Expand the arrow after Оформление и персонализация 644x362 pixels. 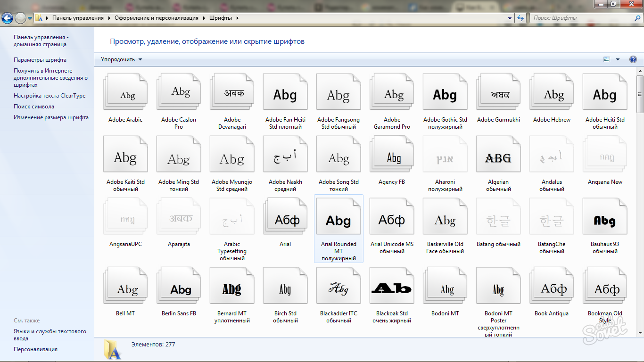(x=204, y=18)
